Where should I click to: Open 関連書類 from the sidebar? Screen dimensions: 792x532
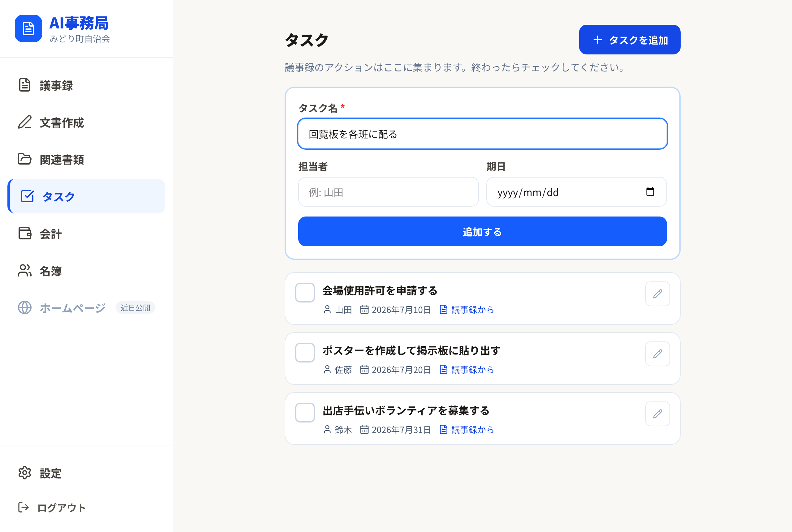86,159
